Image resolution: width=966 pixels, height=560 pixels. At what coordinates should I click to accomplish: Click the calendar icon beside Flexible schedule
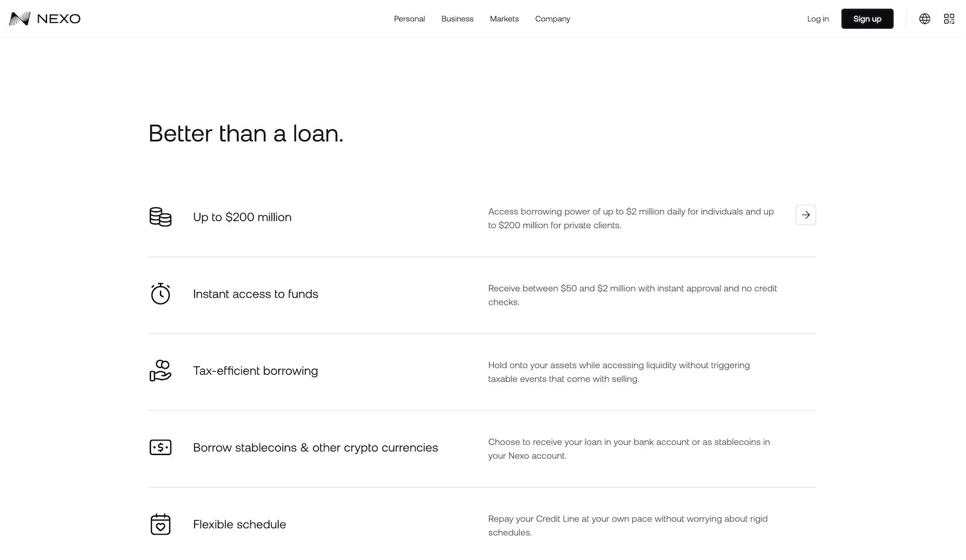coord(160,524)
